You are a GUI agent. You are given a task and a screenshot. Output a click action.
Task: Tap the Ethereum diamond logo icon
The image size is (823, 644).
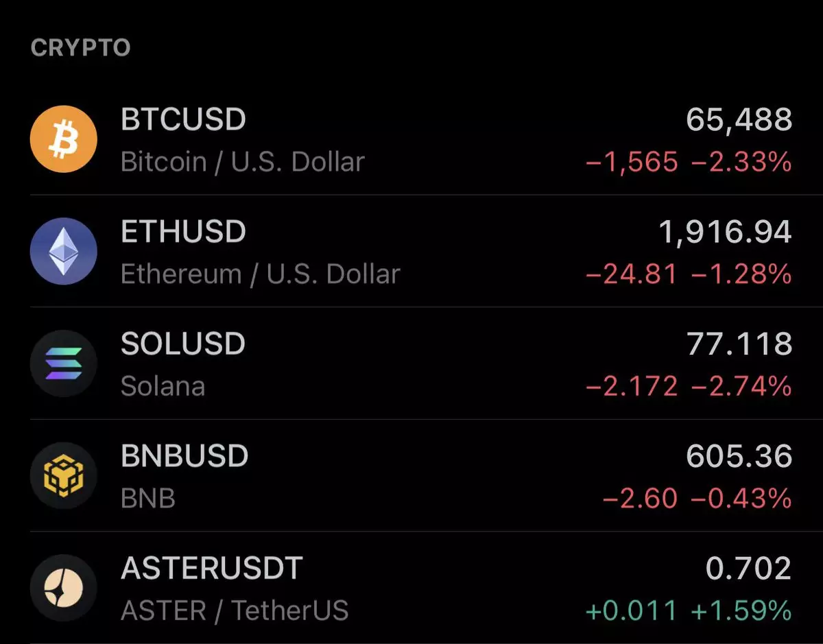click(x=64, y=251)
